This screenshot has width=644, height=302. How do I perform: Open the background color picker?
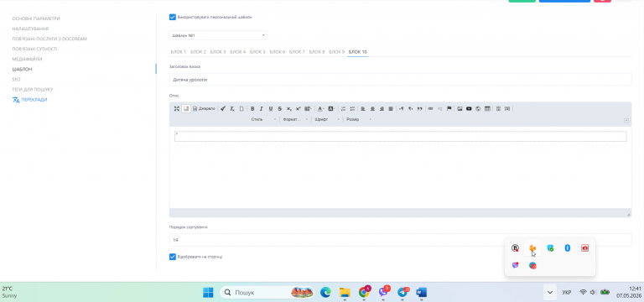(331, 109)
